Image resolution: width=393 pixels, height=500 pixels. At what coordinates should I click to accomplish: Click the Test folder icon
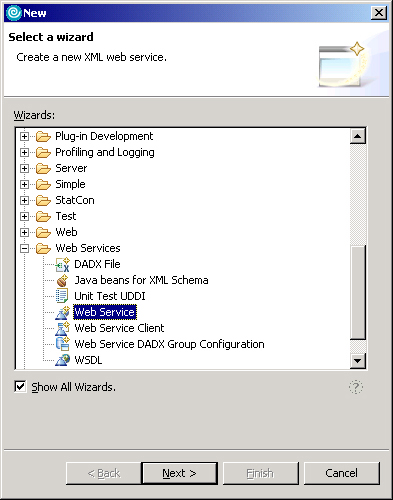pos(43,216)
